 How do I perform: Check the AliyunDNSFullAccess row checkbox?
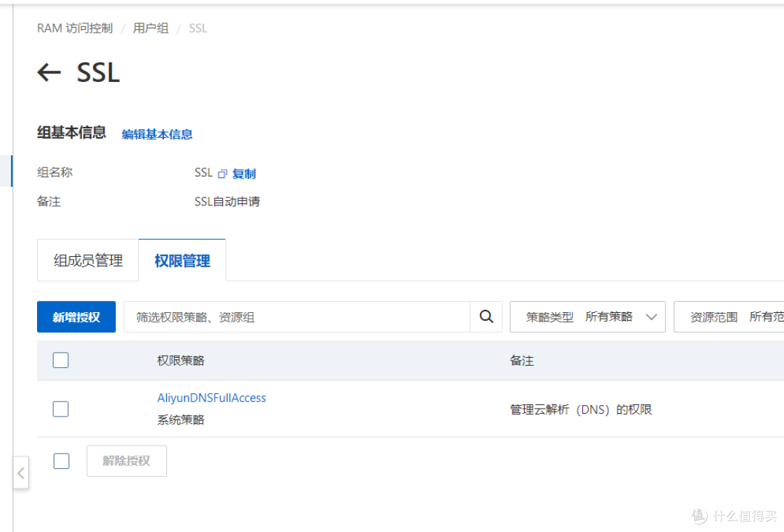pyautogui.click(x=60, y=409)
